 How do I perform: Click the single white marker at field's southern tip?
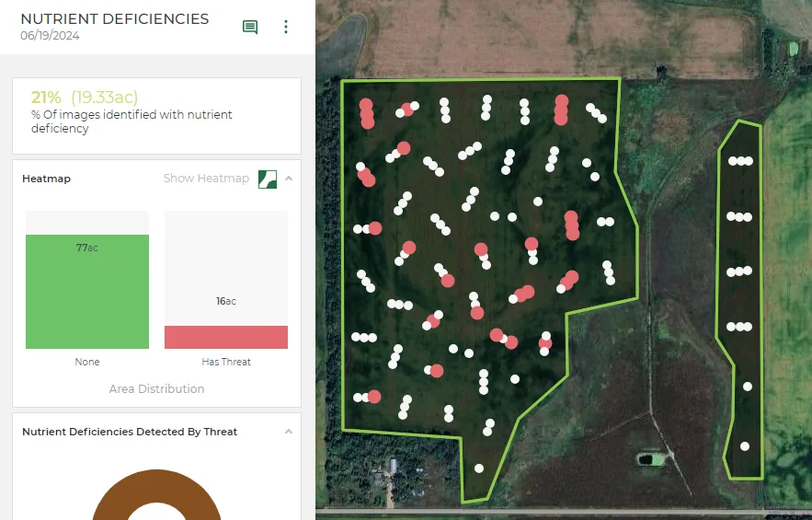[479, 468]
